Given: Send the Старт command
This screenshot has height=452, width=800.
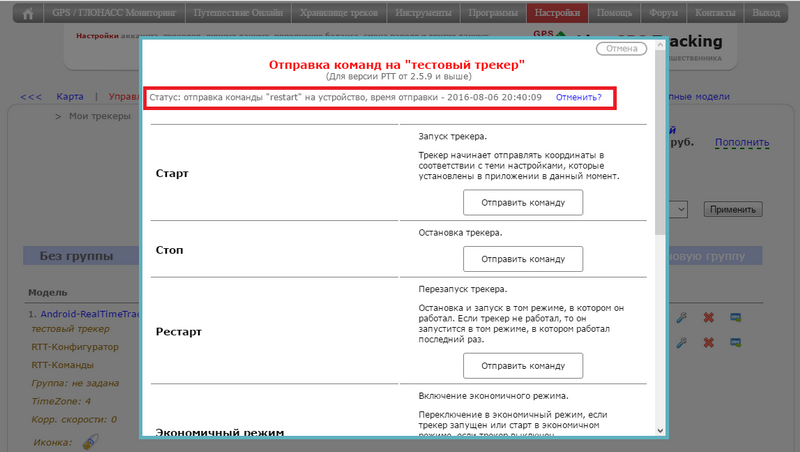Looking at the screenshot, I should click(x=523, y=203).
